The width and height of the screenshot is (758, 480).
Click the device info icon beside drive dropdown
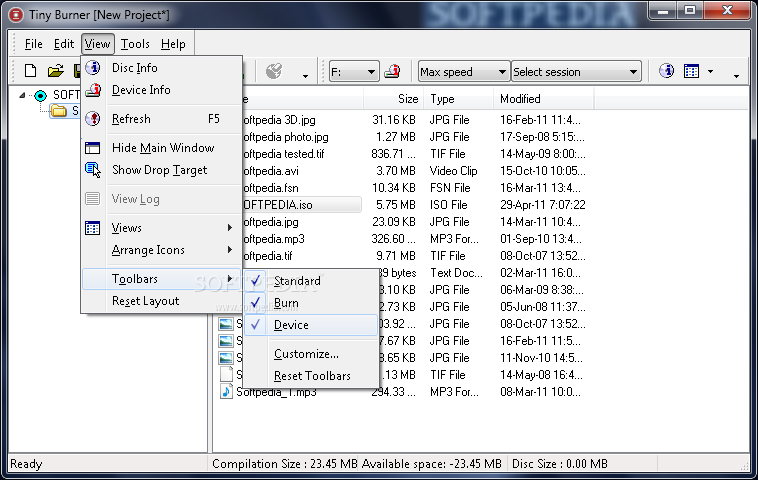[392, 72]
